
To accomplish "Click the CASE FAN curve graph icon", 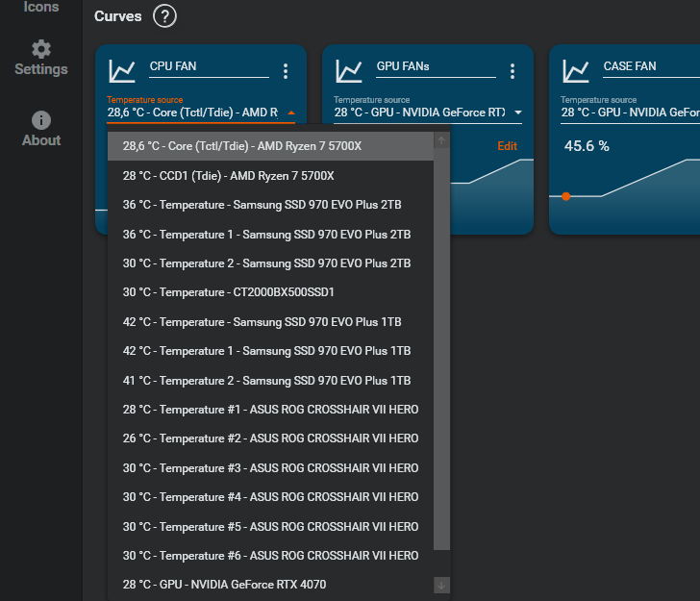I will tap(575, 71).
